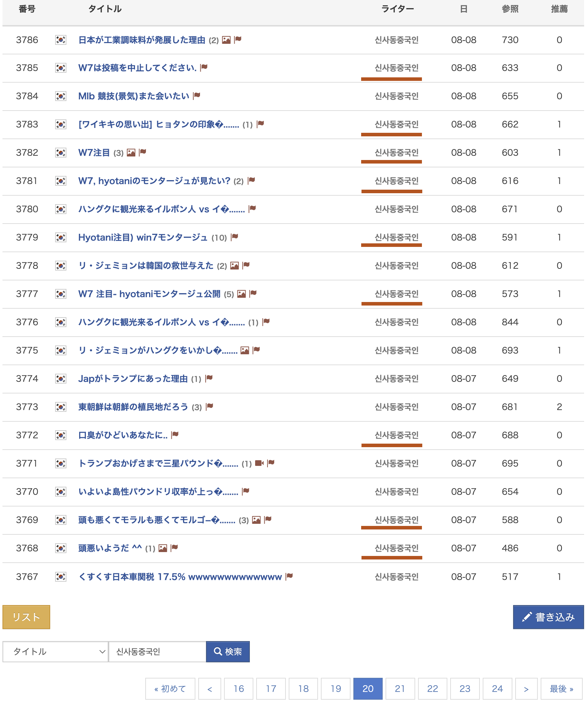
Task: Click the search keyword input field
Action: coord(157,652)
